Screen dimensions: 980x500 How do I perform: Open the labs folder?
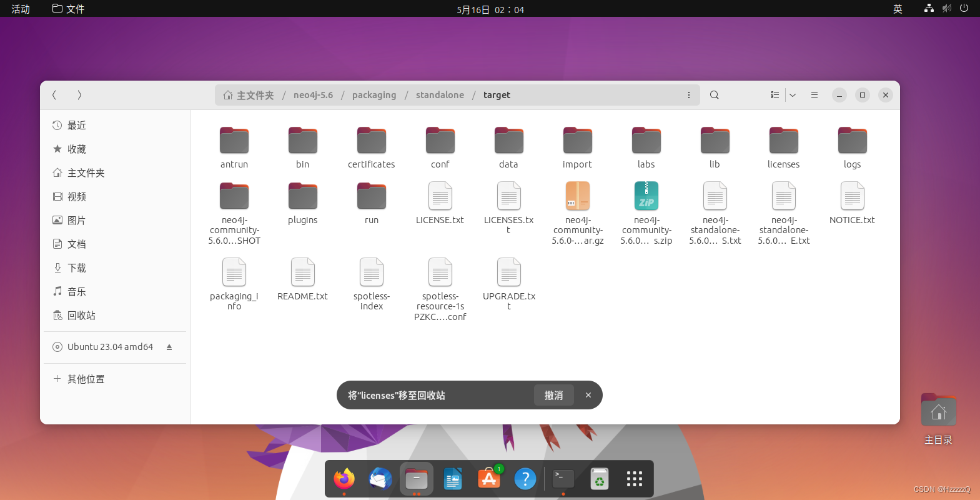pyautogui.click(x=646, y=147)
